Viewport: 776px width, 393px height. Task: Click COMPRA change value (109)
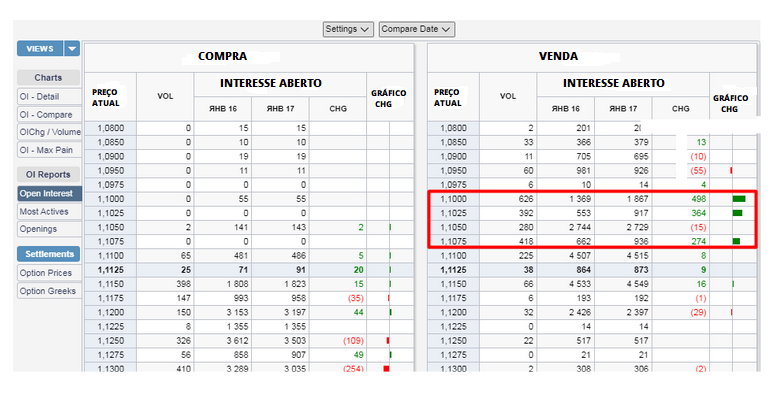click(x=353, y=341)
